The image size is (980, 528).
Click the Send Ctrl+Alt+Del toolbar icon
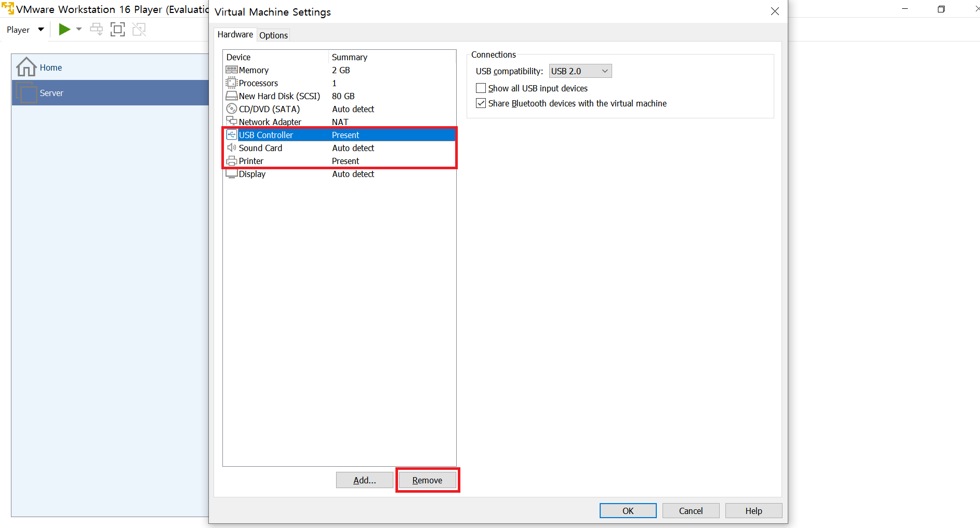96,29
